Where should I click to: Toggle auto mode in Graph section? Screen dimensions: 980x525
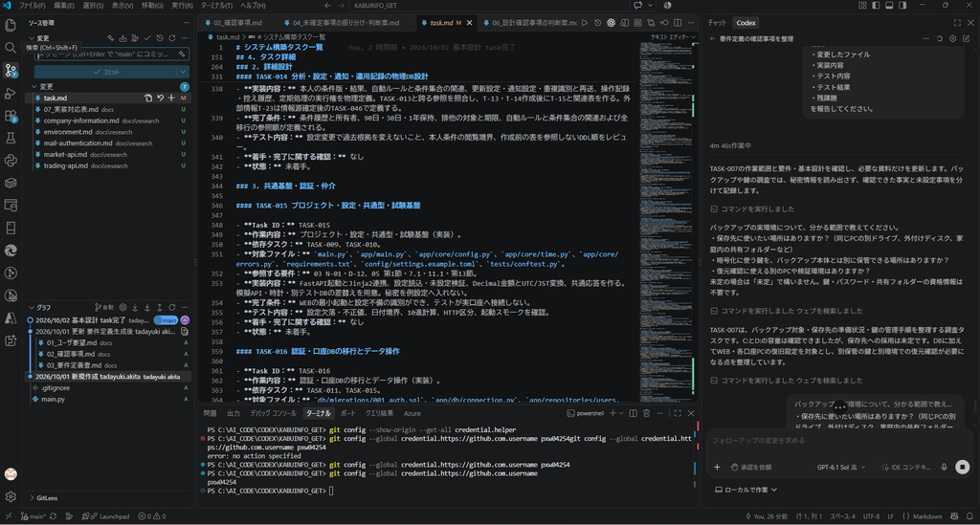click(x=104, y=307)
